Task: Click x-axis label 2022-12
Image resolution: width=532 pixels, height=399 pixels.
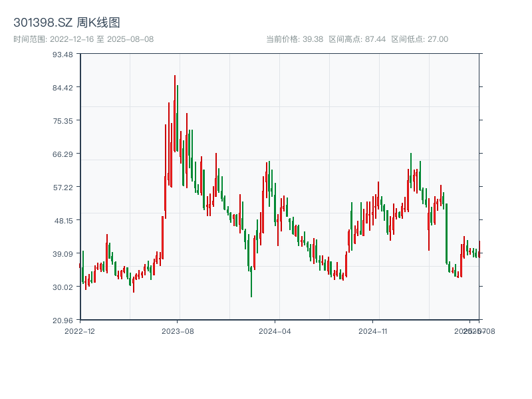Action: [x=80, y=331]
